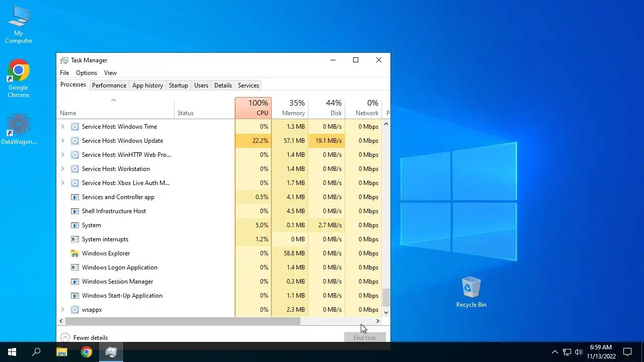Click the Windows Session Manager icon
644x362 pixels.
[75, 282]
